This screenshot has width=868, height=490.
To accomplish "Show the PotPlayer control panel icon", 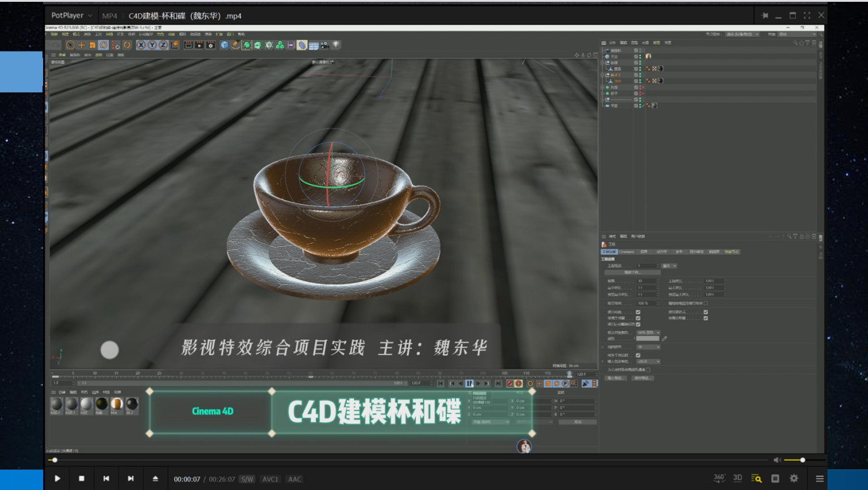I will 775,479.
